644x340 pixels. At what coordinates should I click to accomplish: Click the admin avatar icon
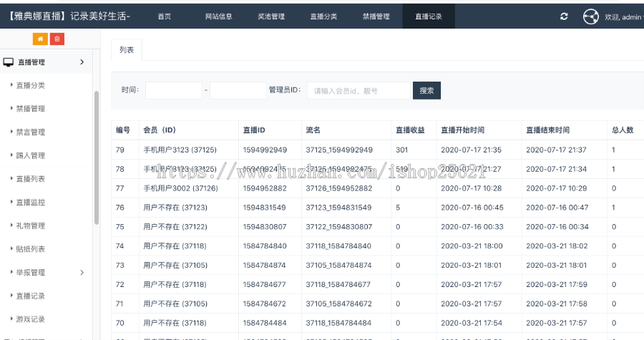(590, 16)
